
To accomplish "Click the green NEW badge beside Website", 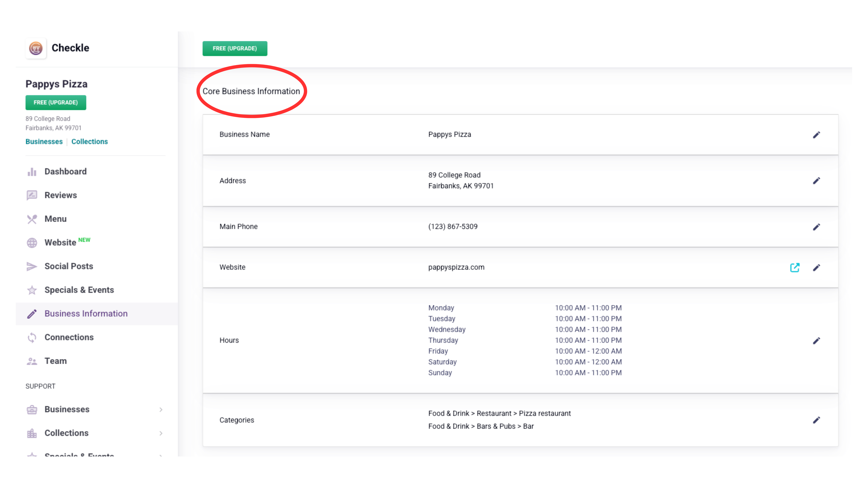I will pyautogui.click(x=84, y=240).
